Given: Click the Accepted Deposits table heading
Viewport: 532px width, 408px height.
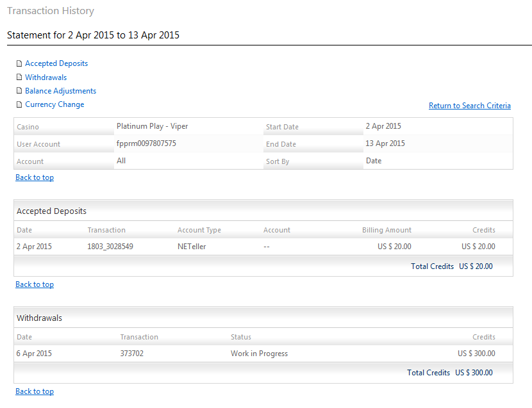Looking at the screenshot, I should coord(51,211).
